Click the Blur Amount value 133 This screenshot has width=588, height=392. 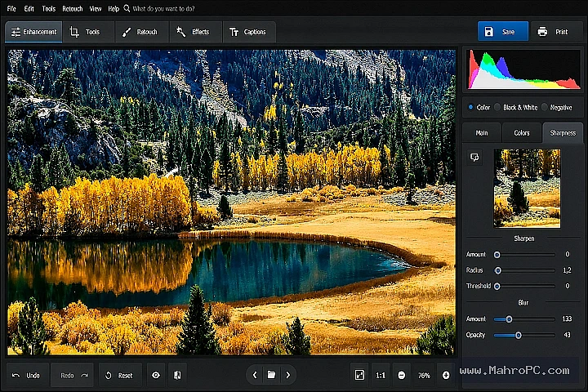(x=567, y=318)
